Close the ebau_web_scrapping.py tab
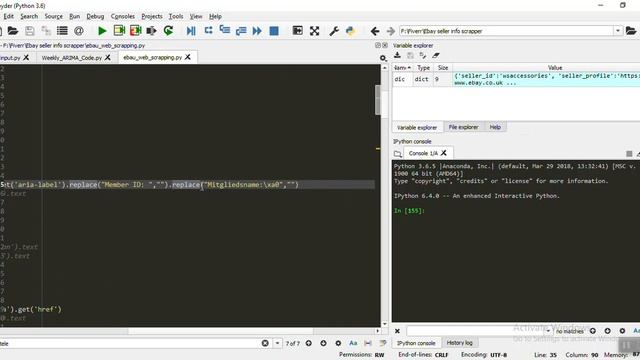The image size is (640, 360). (188, 57)
